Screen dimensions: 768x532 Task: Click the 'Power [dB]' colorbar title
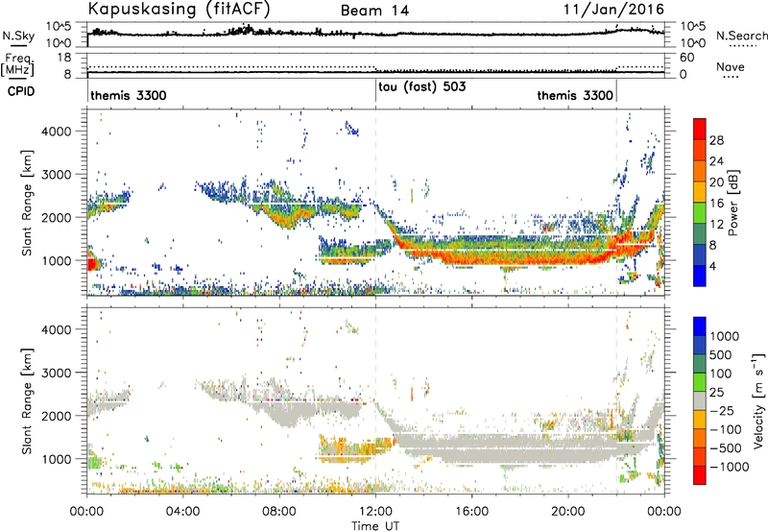(733, 203)
